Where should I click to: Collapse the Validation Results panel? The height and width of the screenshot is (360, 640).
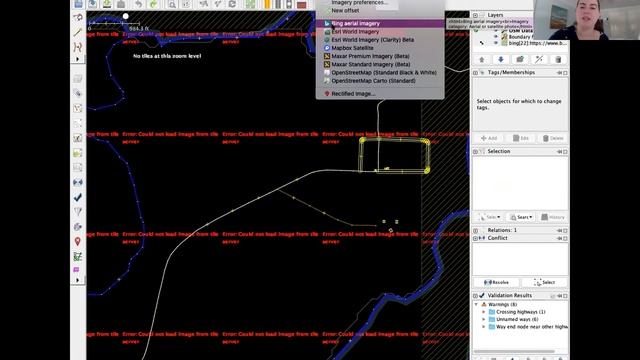pos(476,296)
